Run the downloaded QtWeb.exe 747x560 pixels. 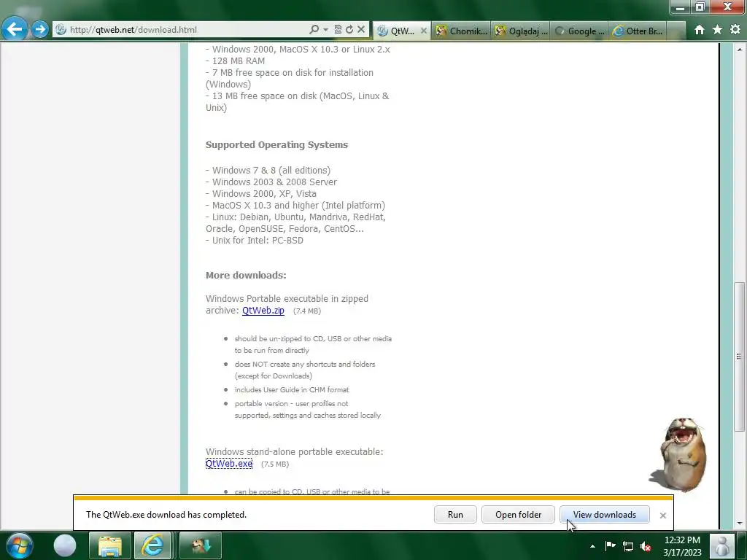click(455, 514)
